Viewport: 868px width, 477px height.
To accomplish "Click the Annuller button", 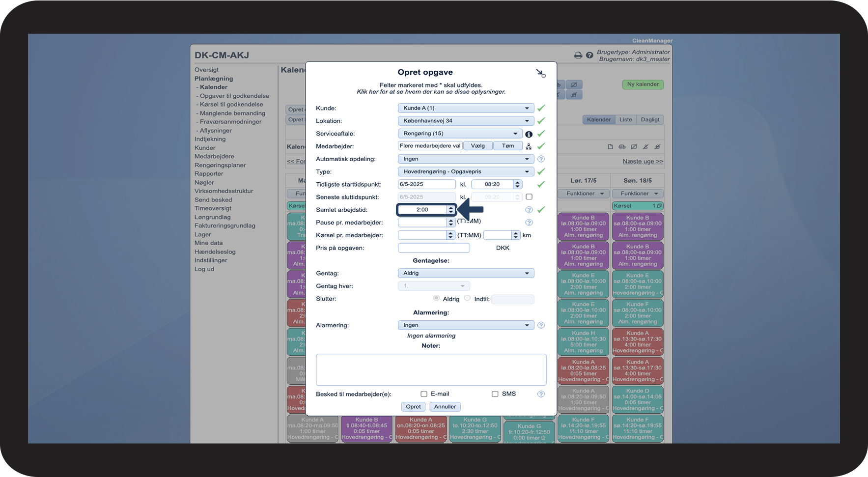I will click(x=445, y=407).
